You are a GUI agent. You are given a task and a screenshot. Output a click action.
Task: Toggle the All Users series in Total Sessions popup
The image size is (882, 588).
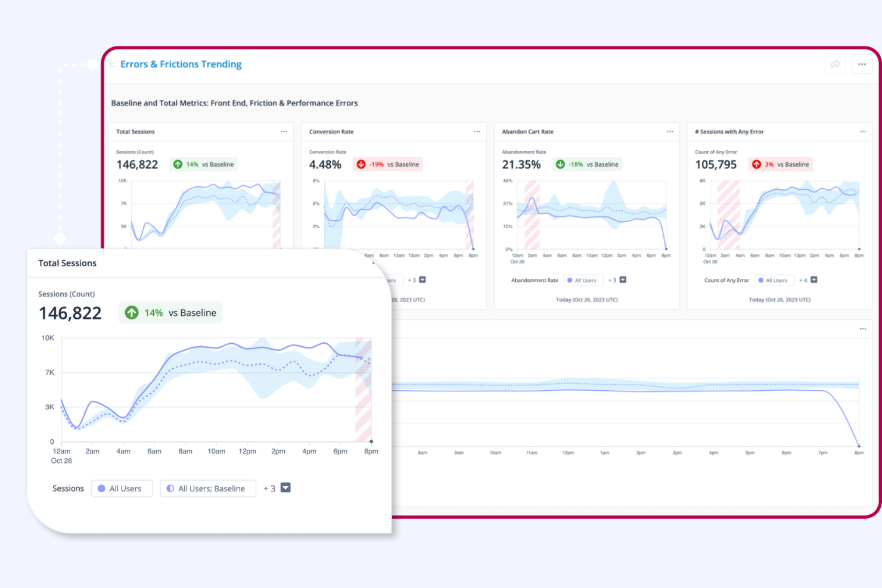122,488
